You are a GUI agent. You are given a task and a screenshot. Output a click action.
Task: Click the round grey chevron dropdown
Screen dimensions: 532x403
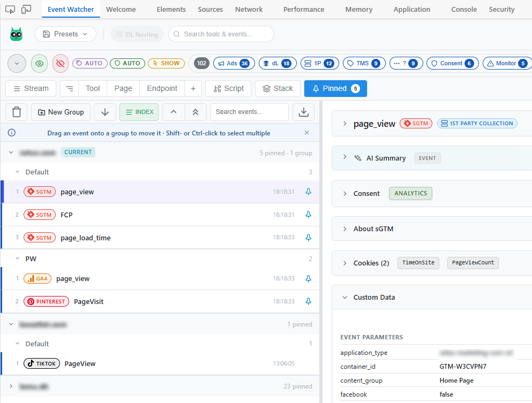click(x=17, y=63)
